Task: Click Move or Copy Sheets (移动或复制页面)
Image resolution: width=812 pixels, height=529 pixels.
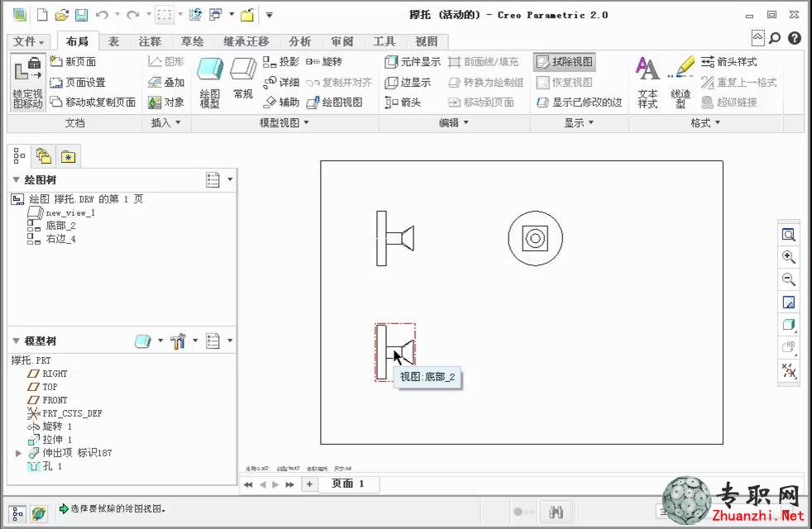Action: point(93,102)
